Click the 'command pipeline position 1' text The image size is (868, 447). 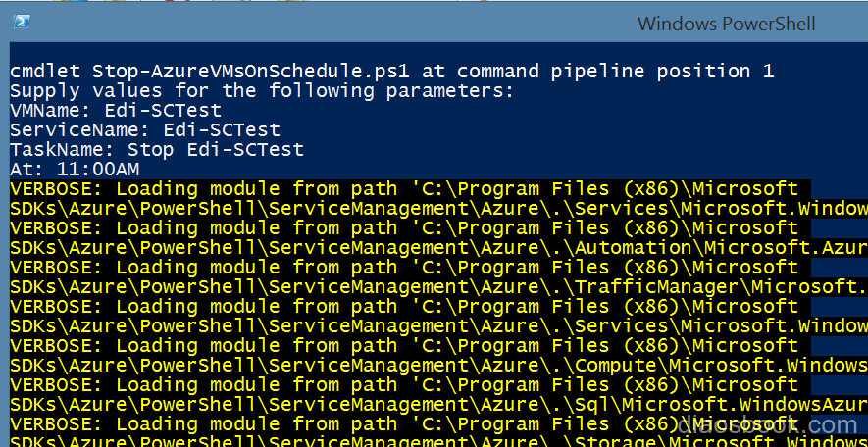pyautogui.click(x=616, y=72)
